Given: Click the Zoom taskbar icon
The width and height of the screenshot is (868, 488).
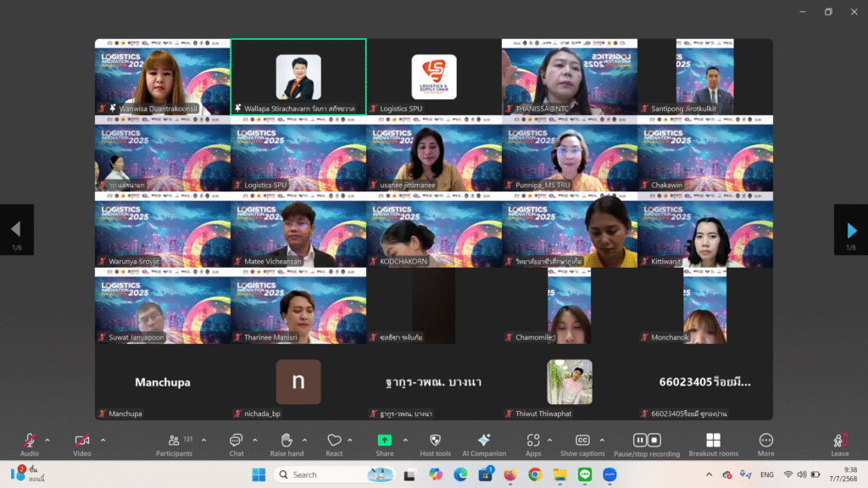Looking at the screenshot, I should point(609,474).
